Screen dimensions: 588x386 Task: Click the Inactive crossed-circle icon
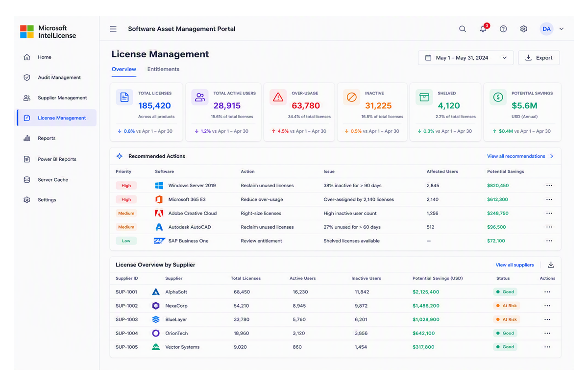click(x=351, y=97)
